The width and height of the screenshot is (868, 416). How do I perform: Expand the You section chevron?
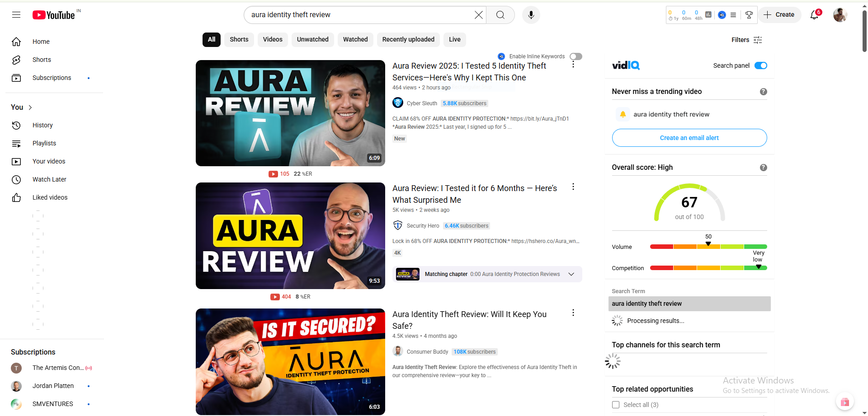tap(30, 108)
